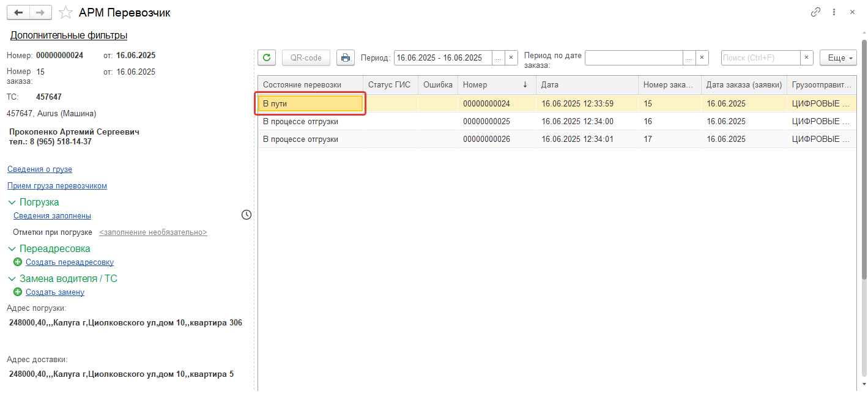Viewport: 868px width, 397px height.
Task: Click cell 00000000024 in Номер column
Action: coord(497,103)
